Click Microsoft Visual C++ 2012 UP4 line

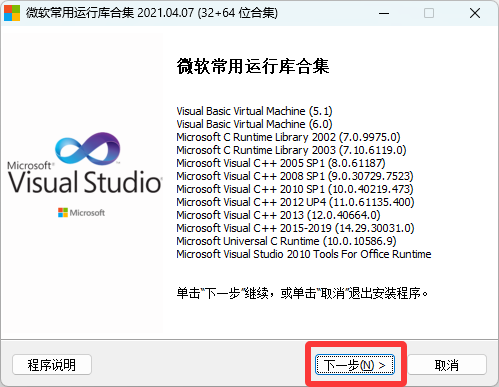[x=295, y=202]
